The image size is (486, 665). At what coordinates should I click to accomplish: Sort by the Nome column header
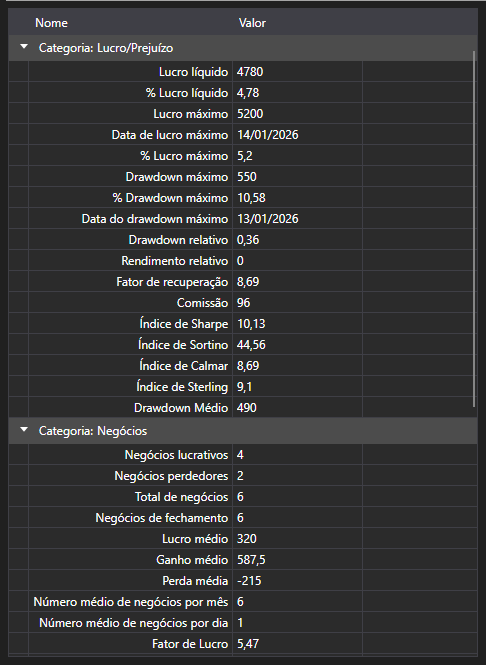click(51, 23)
